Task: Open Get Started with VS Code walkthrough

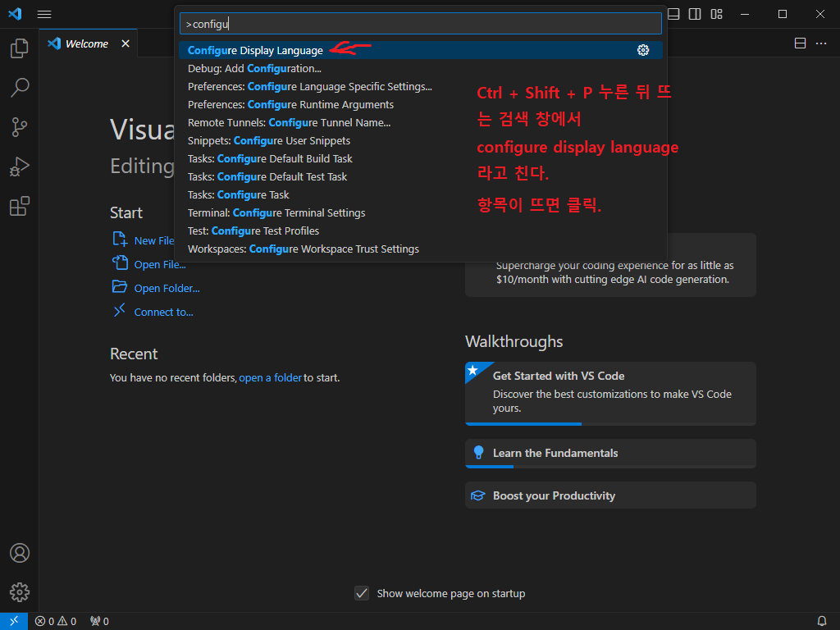Action: pos(610,393)
